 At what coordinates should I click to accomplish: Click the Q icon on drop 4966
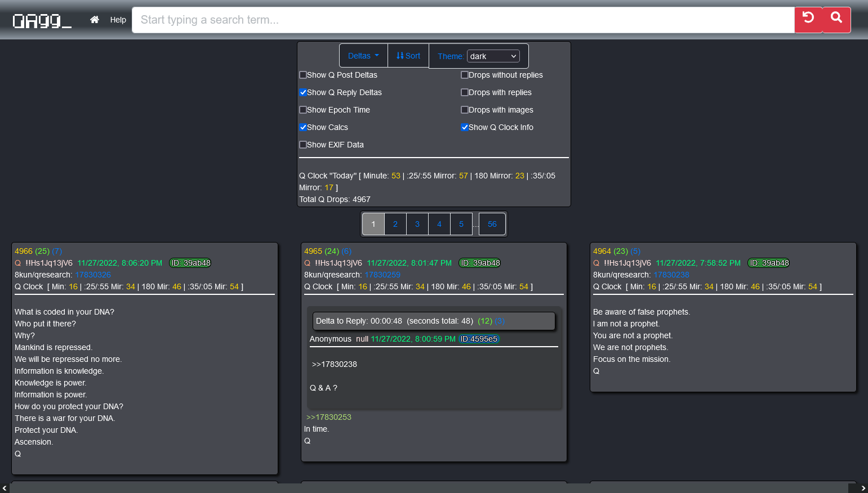click(x=18, y=263)
